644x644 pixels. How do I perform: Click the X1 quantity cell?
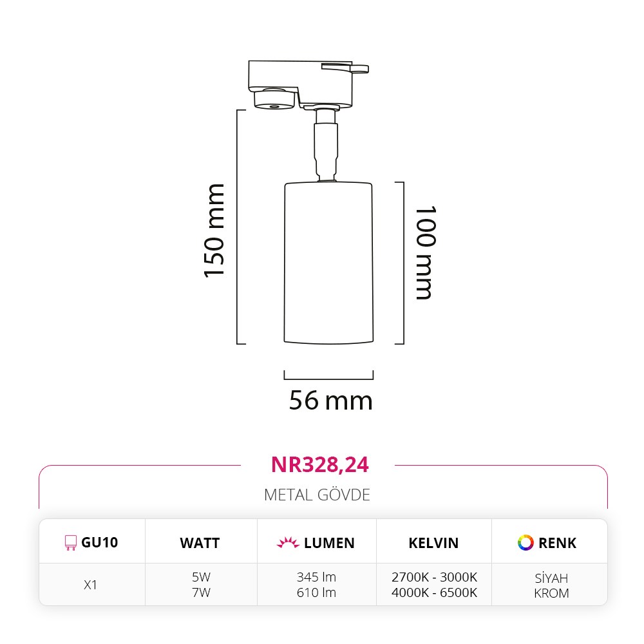[91, 585]
